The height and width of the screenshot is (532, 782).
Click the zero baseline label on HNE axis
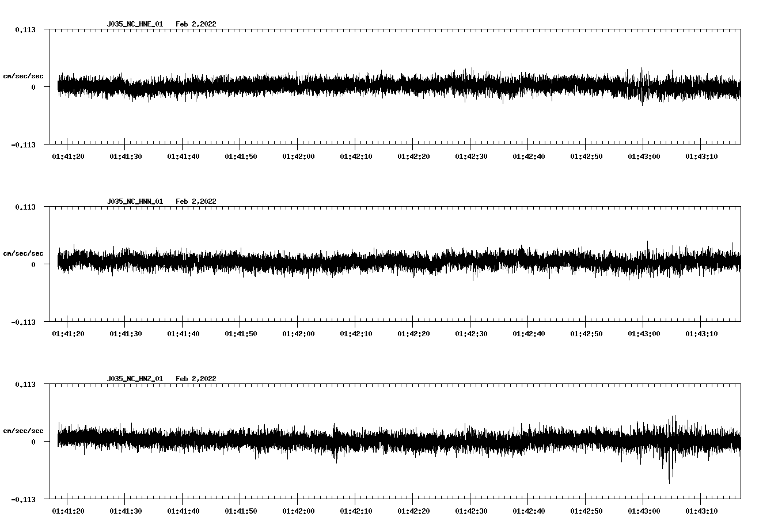pos(33,87)
